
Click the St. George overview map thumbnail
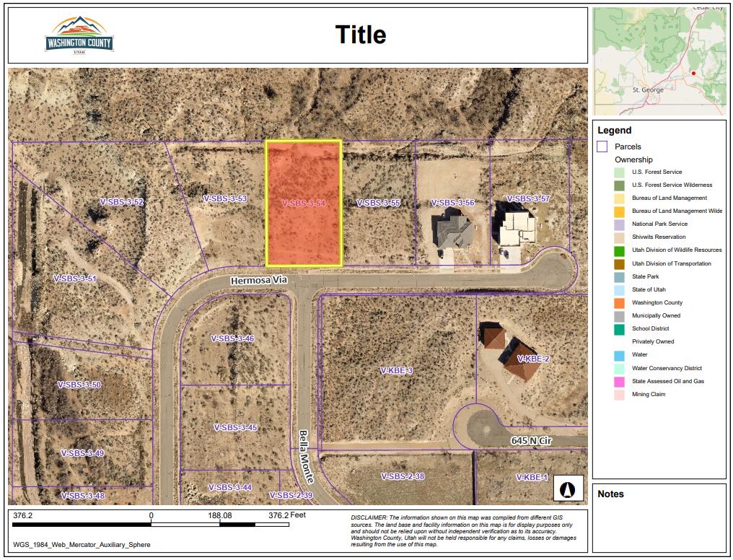pos(659,61)
